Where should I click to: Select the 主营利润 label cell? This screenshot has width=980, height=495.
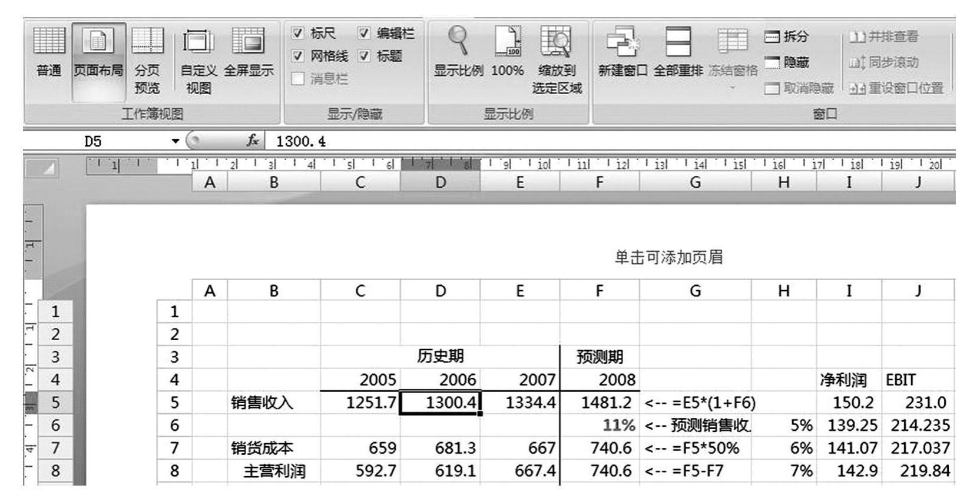click(274, 471)
